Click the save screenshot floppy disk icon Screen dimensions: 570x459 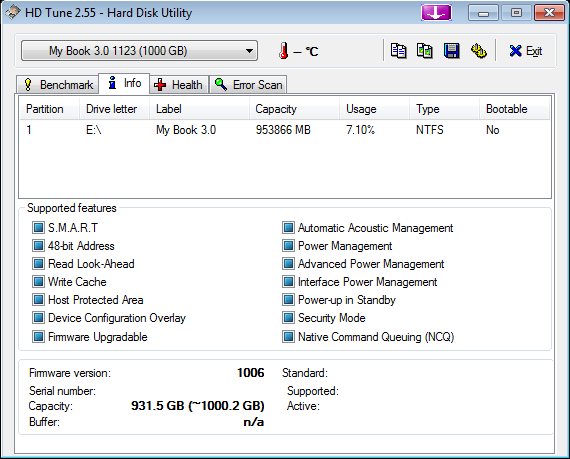pos(451,51)
